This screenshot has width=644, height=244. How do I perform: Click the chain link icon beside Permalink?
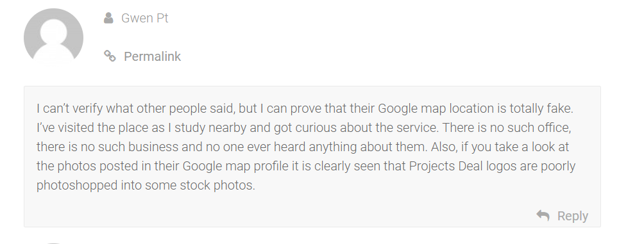(110, 56)
